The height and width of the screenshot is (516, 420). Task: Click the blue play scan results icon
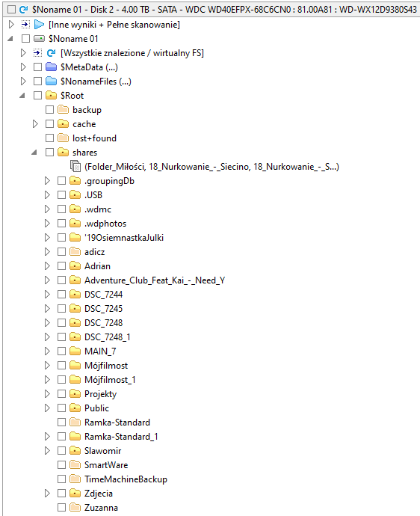tap(39, 25)
